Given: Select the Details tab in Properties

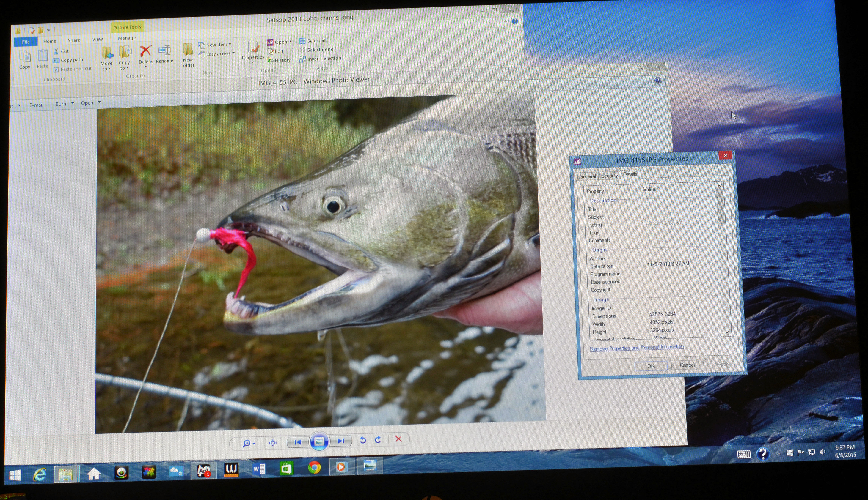Looking at the screenshot, I should (630, 174).
